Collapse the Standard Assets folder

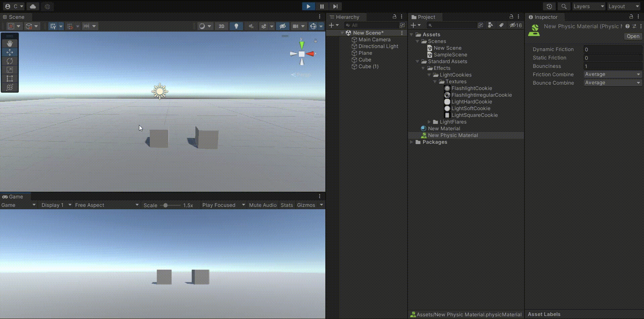pyautogui.click(x=418, y=61)
